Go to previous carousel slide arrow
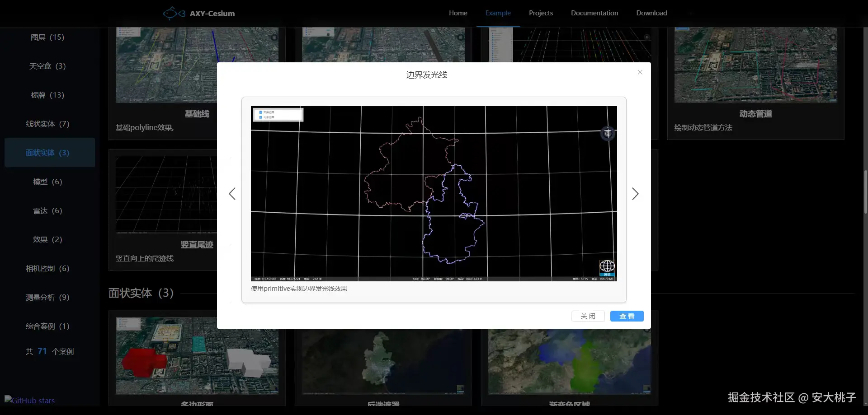The width and height of the screenshot is (868, 415). [x=232, y=194]
